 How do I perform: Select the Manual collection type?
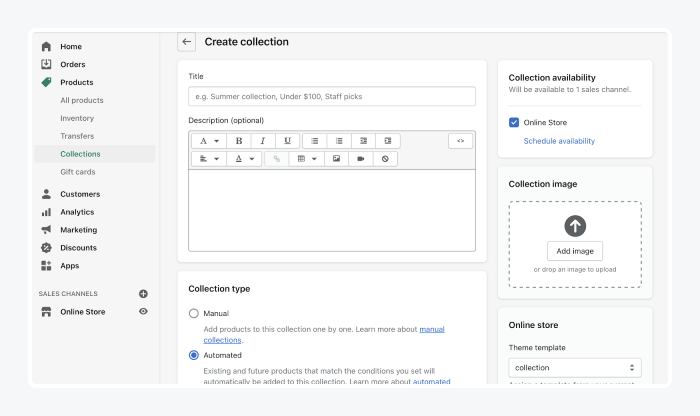194,313
